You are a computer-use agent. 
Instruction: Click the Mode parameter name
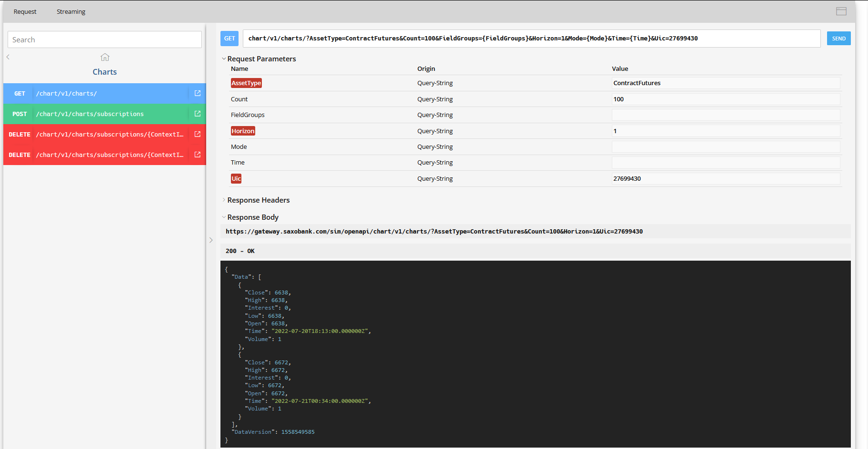(x=239, y=147)
